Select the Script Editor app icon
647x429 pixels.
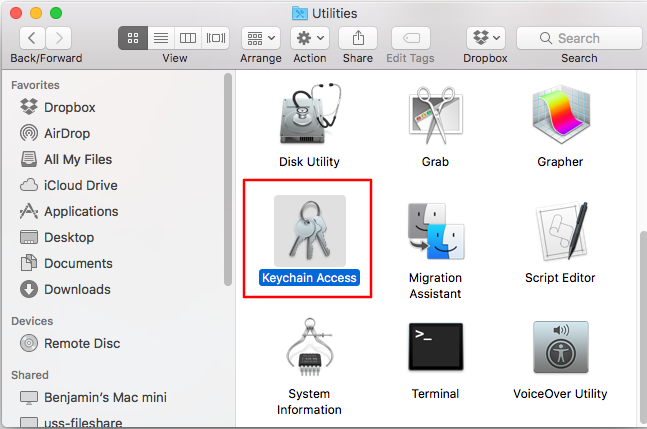pyautogui.click(x=562, y=231)
